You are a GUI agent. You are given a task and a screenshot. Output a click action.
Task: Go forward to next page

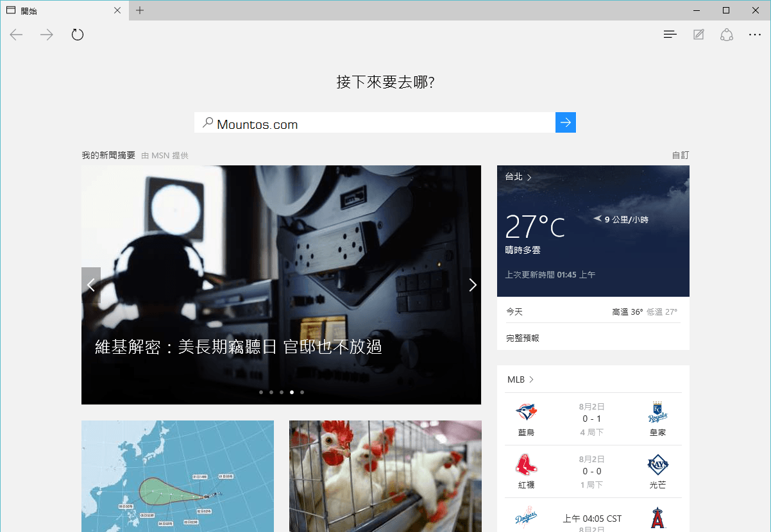[x=47, y=35]
